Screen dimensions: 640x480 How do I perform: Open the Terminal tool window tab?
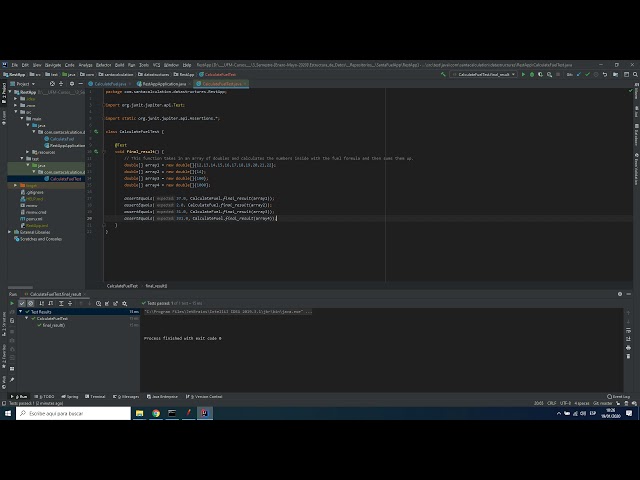pos(95,396)
